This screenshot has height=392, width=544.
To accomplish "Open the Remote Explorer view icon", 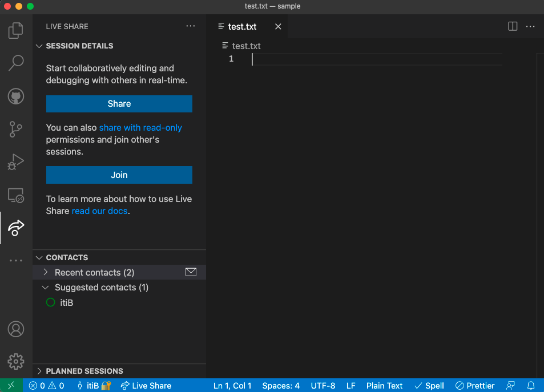I will 15,195.
